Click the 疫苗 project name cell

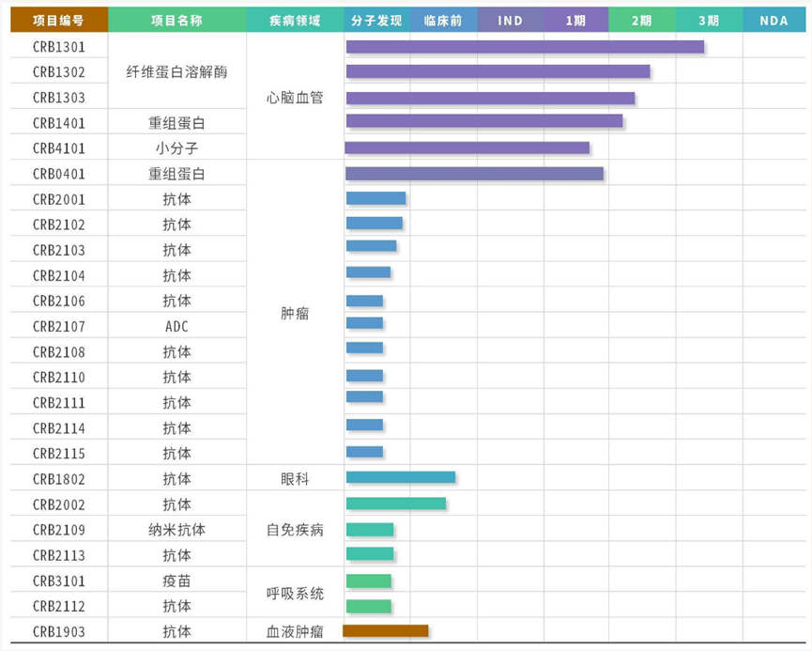(x=177, y=581)
